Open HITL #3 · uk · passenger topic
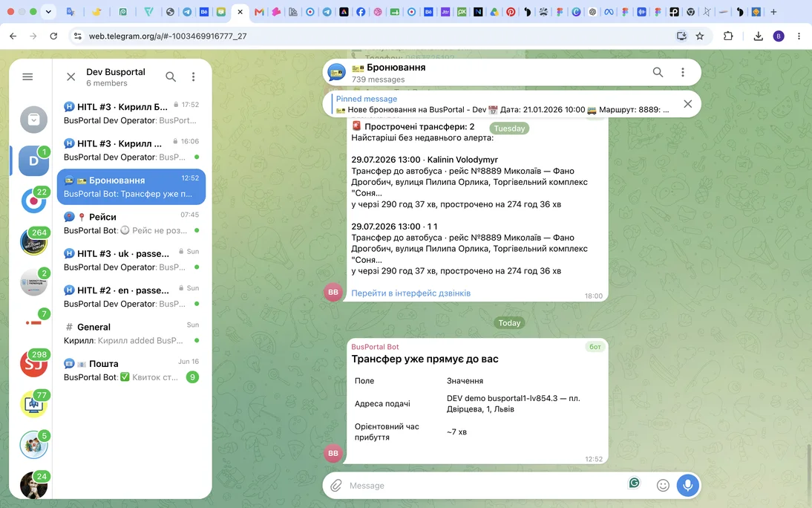Image resolution: width=812 pixels, height=508 pixels. 131,260
